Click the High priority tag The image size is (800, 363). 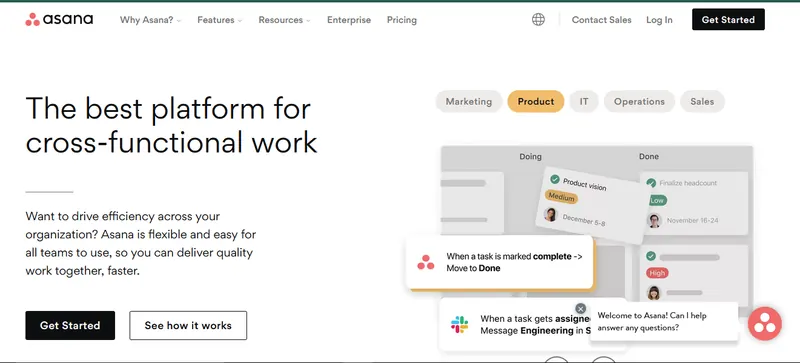[x=657, y=273]
